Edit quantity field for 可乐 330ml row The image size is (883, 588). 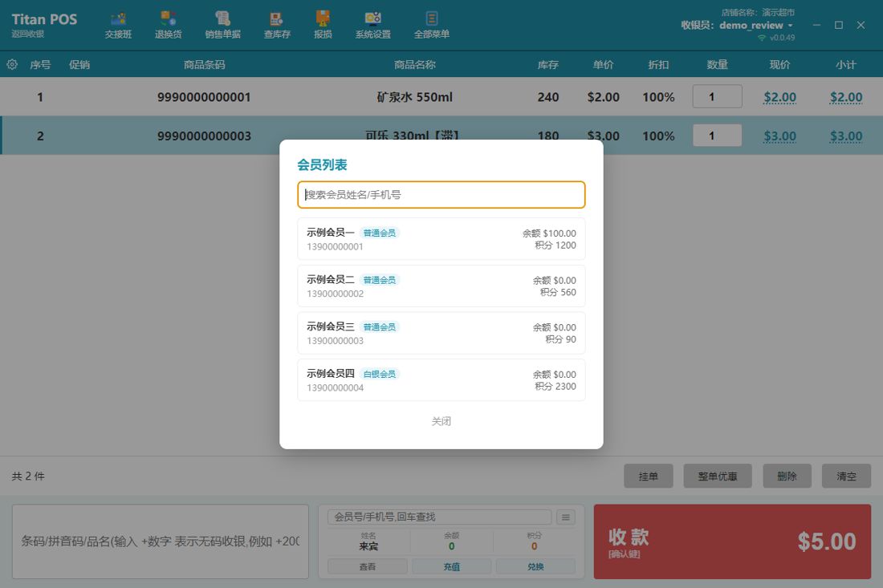717,135
